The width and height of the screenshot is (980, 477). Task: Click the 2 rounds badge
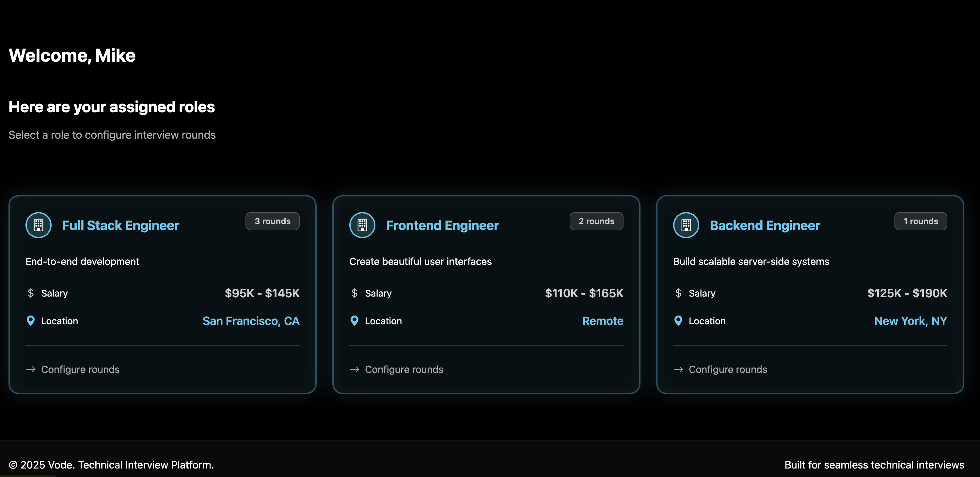[596, 221]
